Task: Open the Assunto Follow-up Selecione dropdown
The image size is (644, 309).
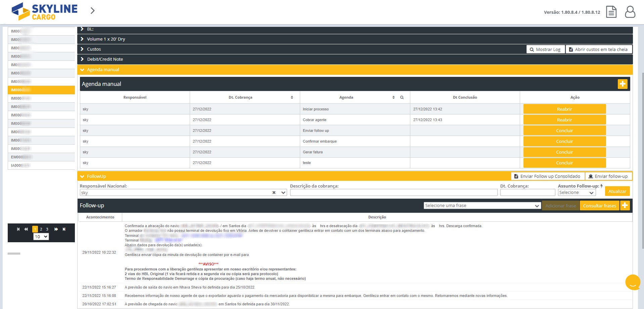Action: pyautogui.click(x=577, y=193)
